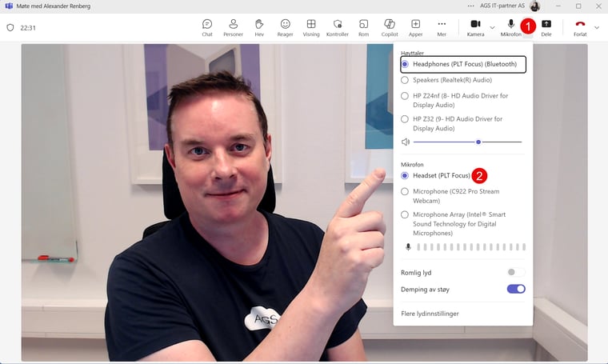608x364 pixels.
Task: Show the Personer participants list
Action: click(233, 27)
